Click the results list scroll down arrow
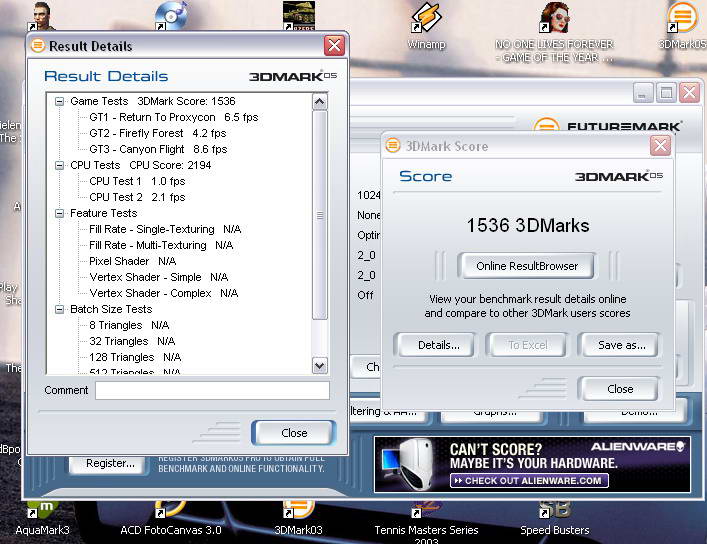Image resolution: width=707 pixels, height=544 pixels. (320, 365)
